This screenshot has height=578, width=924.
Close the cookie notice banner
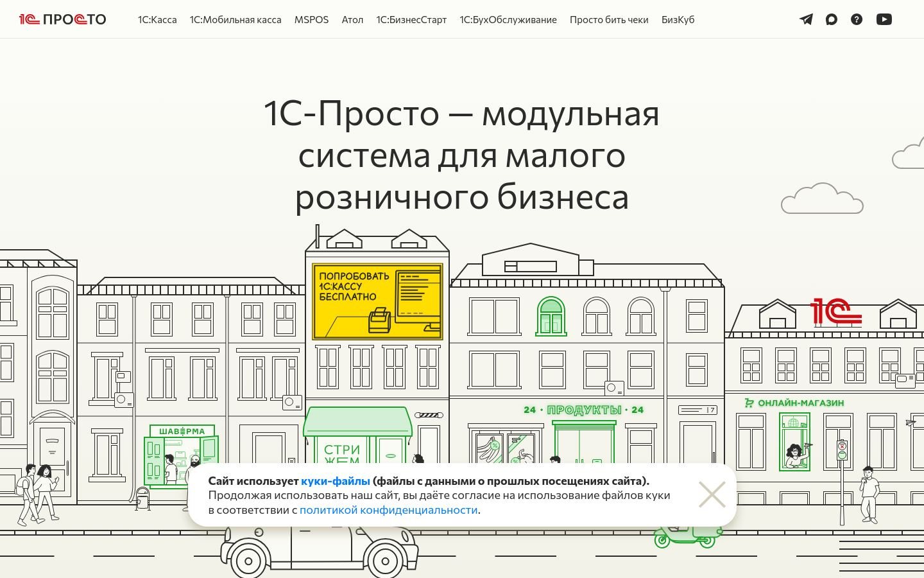pyautogui.click(x=712, y=495)
